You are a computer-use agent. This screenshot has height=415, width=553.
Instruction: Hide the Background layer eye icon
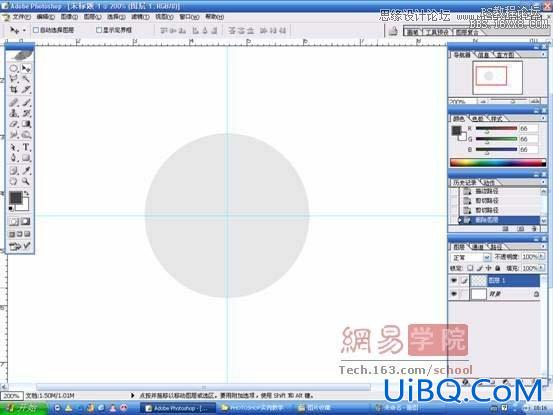(x=454, y=294)
